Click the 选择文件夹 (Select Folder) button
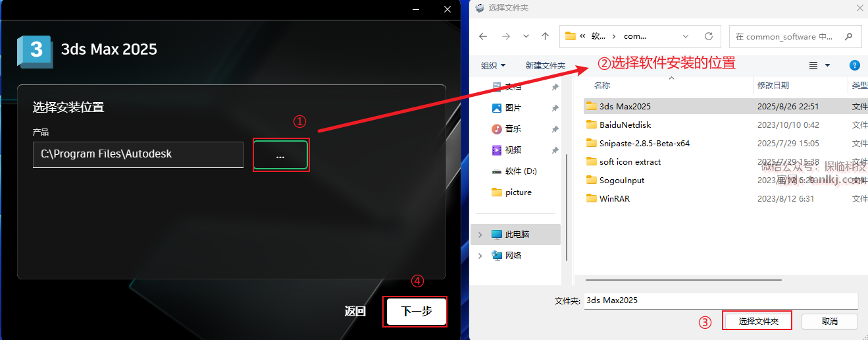The image size is (868, 340). pyautogui.click(x=758, y=322)
